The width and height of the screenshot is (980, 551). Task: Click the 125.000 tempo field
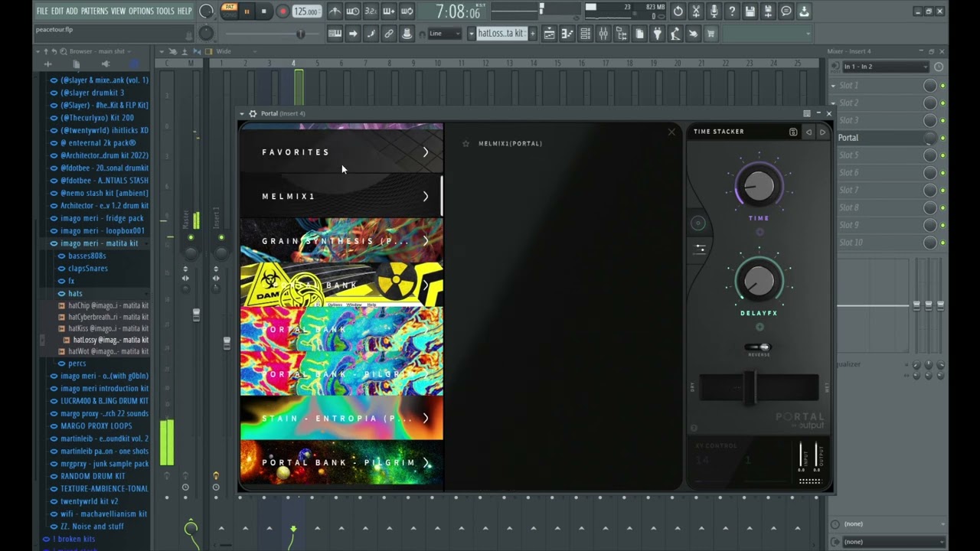click(306, 11)
